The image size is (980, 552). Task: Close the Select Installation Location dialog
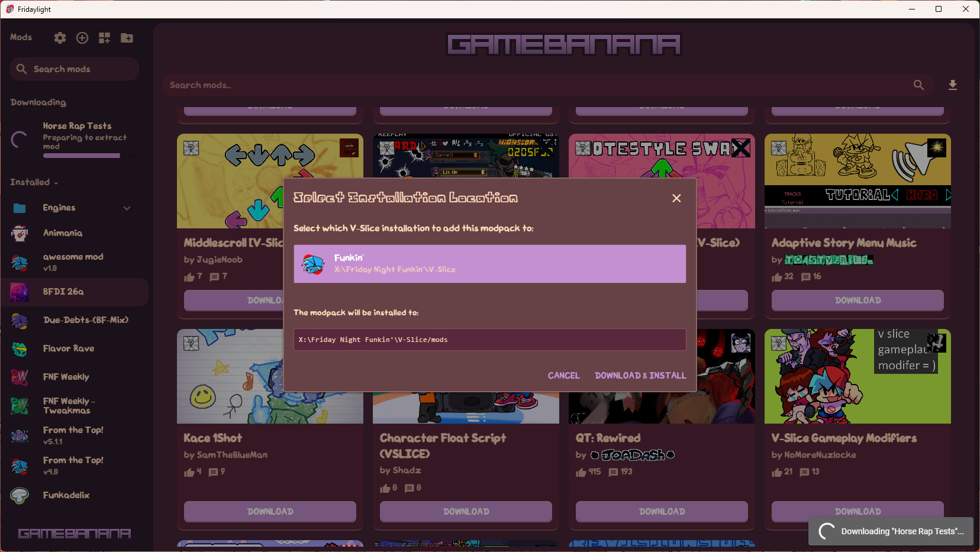pyautogui.click(x=676, y=198)
